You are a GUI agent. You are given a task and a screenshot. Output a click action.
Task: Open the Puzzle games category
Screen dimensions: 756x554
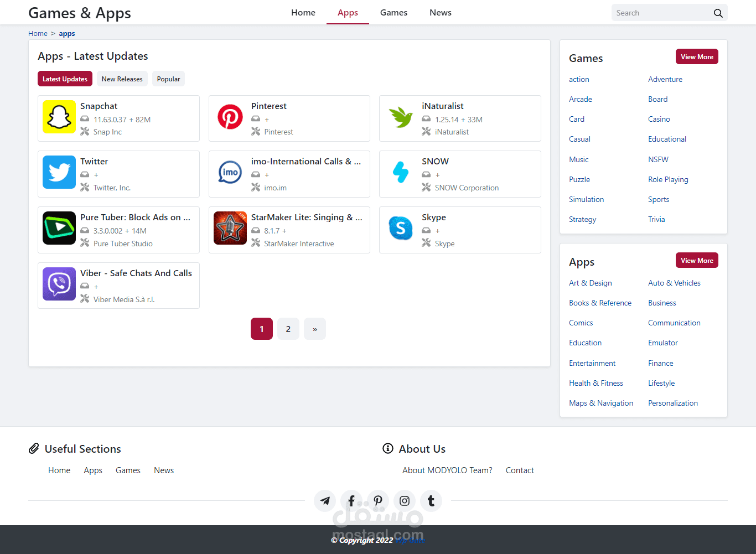tap(579, 179)
